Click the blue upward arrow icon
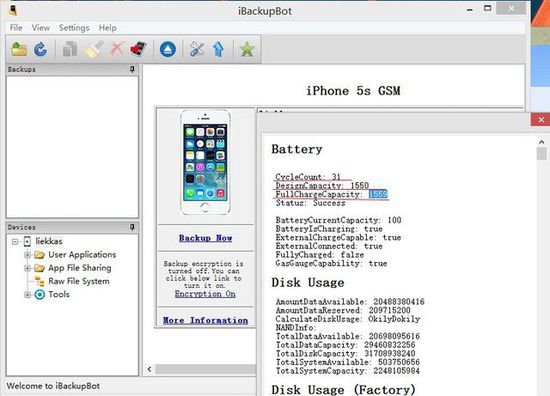Viewport: 550px width, 396px height. point(219,49)
